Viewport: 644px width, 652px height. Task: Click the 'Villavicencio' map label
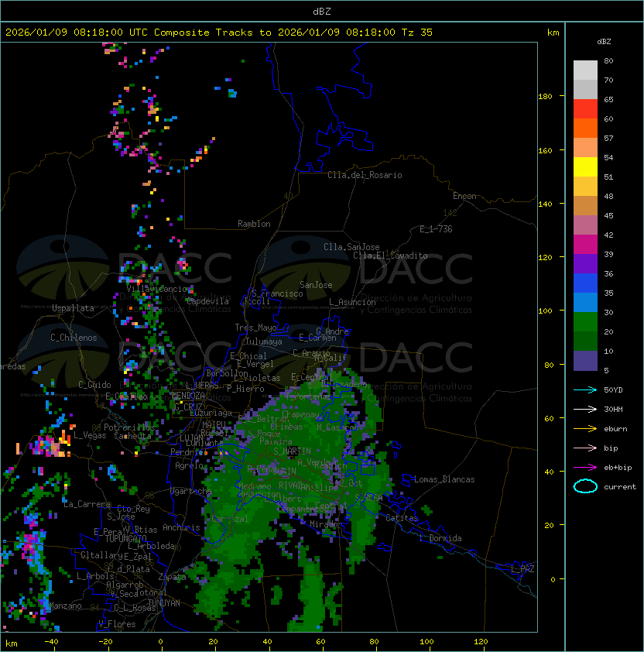click(156, 289)
